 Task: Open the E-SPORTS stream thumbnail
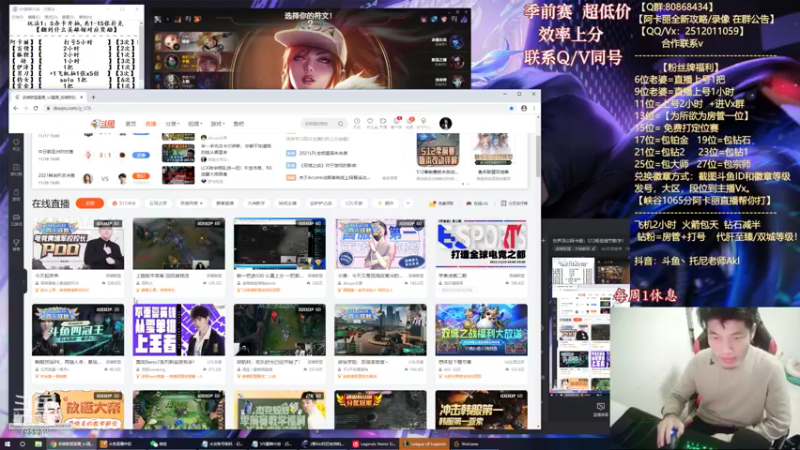point(481,244)
